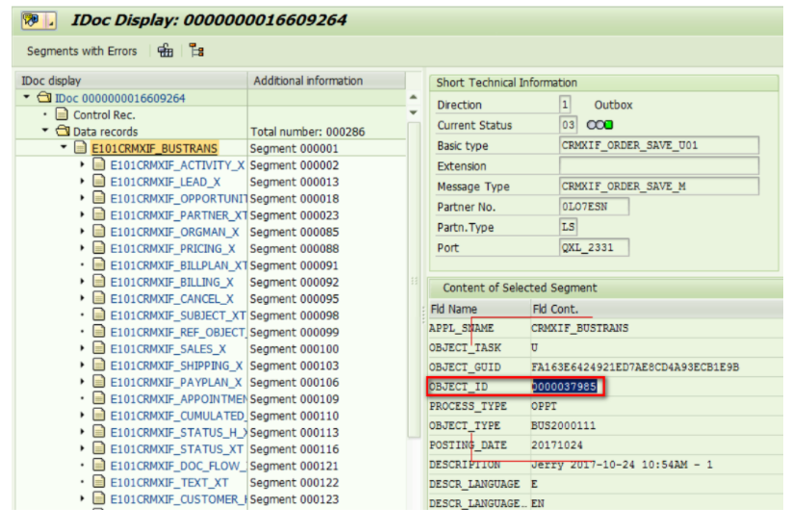This screenshot has width=791, height=532.
Task: Open the E101CRMXIF_SHIPPING_X segment link
Action: click(176, 366)
